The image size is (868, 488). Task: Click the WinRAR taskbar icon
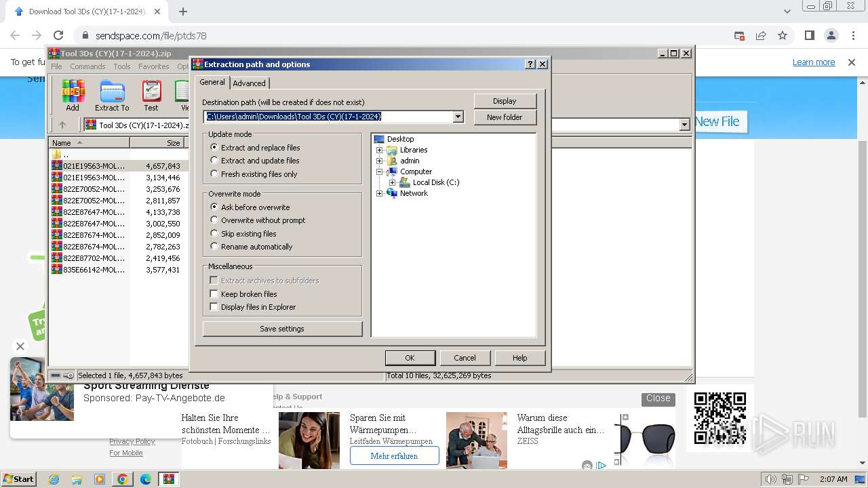click(168, 479)
